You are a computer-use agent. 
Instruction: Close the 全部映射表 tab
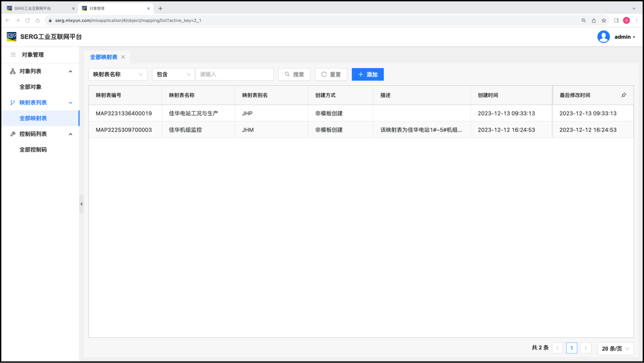(123, 57)
